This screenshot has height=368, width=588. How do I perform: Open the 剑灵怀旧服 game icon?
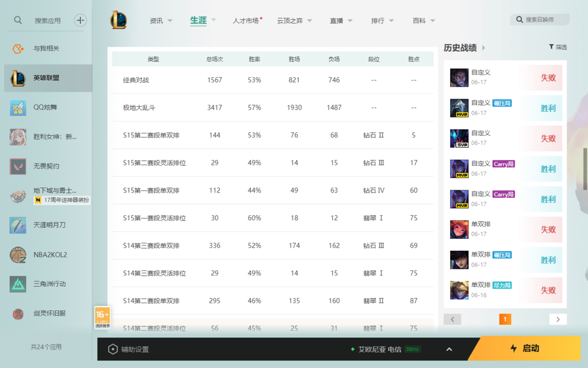pos(17,313)
